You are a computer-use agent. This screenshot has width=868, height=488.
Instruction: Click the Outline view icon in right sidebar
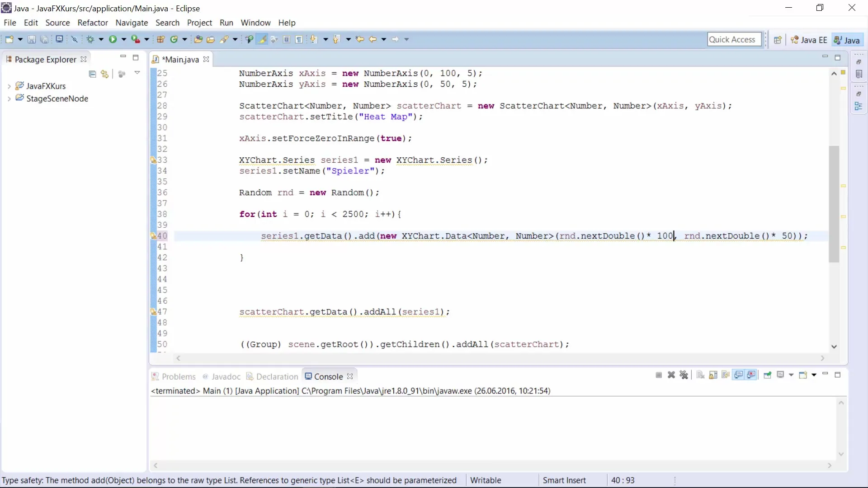[x=859, y=106]
